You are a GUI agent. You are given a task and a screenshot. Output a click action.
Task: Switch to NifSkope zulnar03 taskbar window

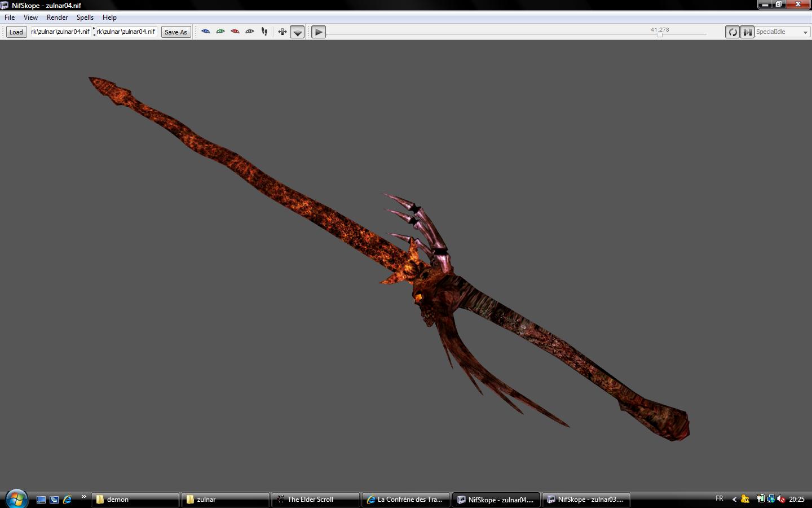[x=586, y=500]
